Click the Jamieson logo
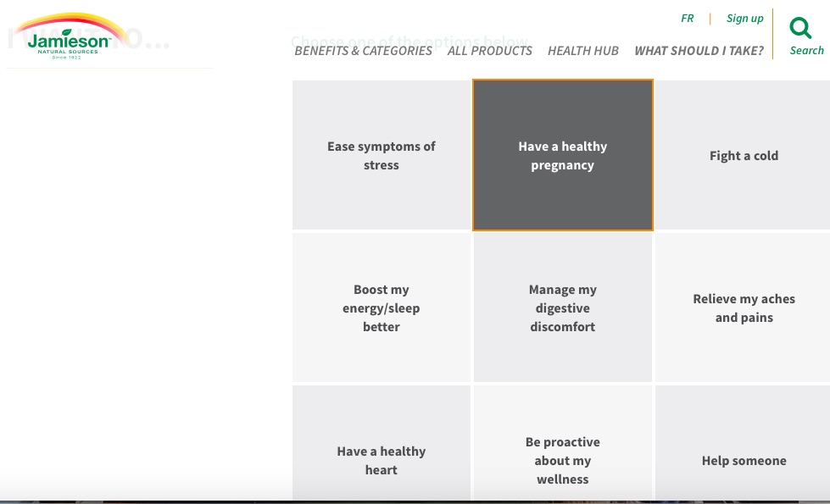 (x=69, y=36)
